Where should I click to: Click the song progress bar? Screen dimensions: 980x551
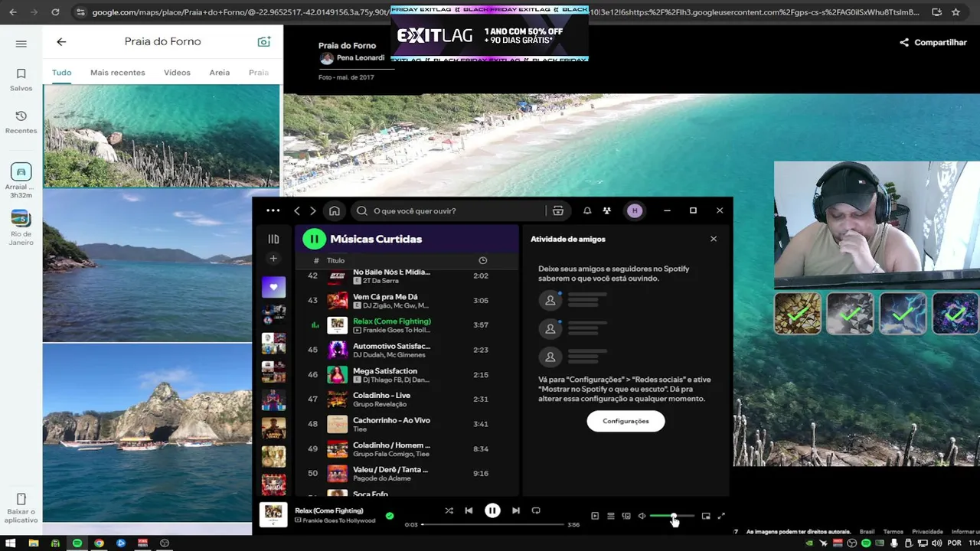(x=492, y=524)
